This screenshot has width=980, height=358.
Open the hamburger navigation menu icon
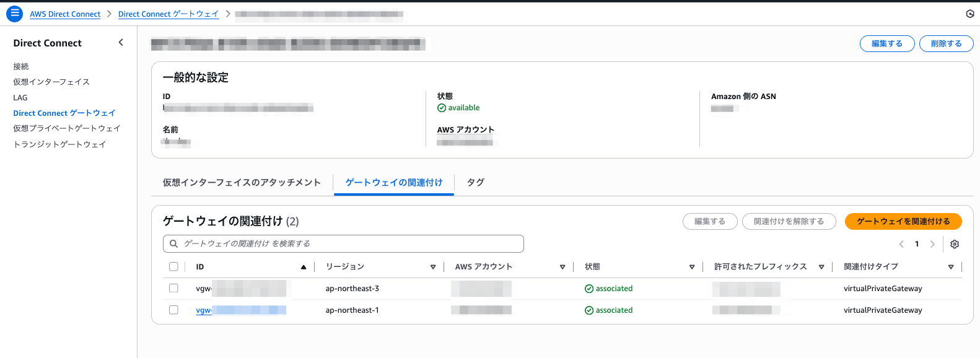coord(14,14)
